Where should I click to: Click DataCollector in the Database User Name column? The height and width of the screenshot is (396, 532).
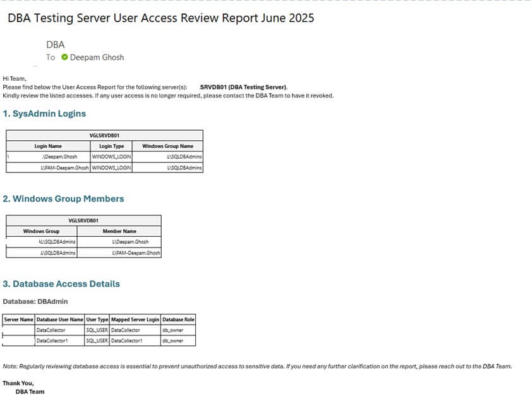click(51, 330)
